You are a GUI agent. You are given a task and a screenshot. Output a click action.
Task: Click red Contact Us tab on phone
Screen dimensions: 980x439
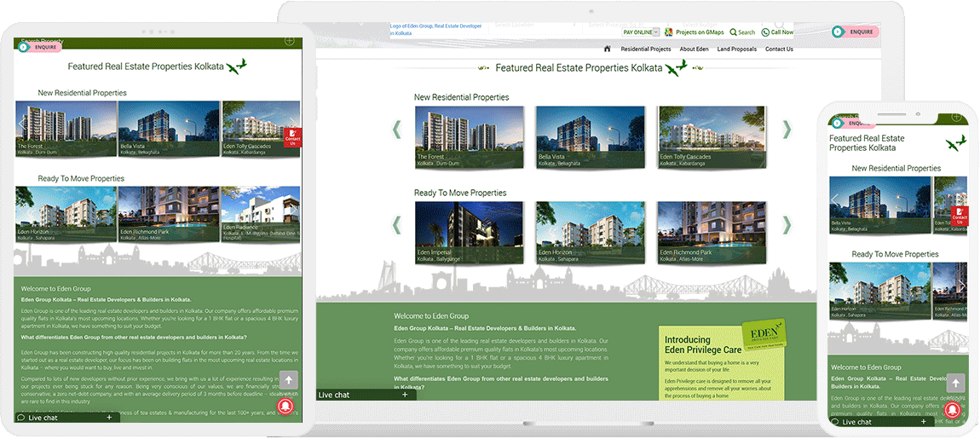[x=960, y=216]
